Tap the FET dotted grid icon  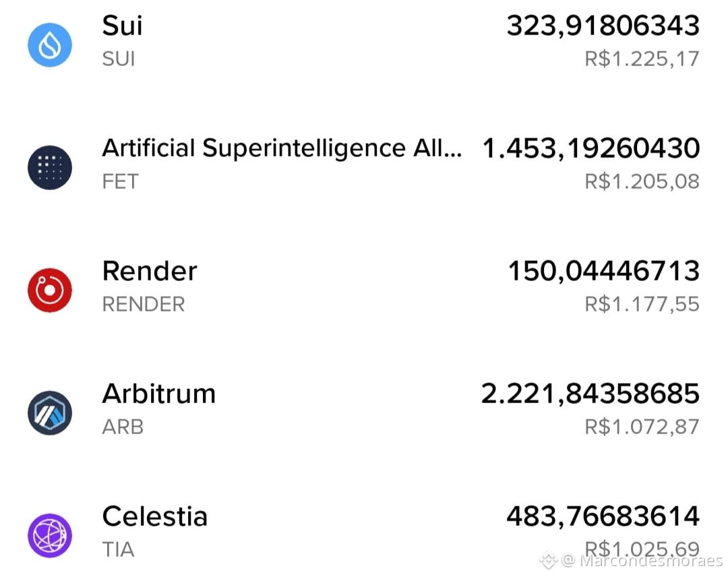pos(50,168)
